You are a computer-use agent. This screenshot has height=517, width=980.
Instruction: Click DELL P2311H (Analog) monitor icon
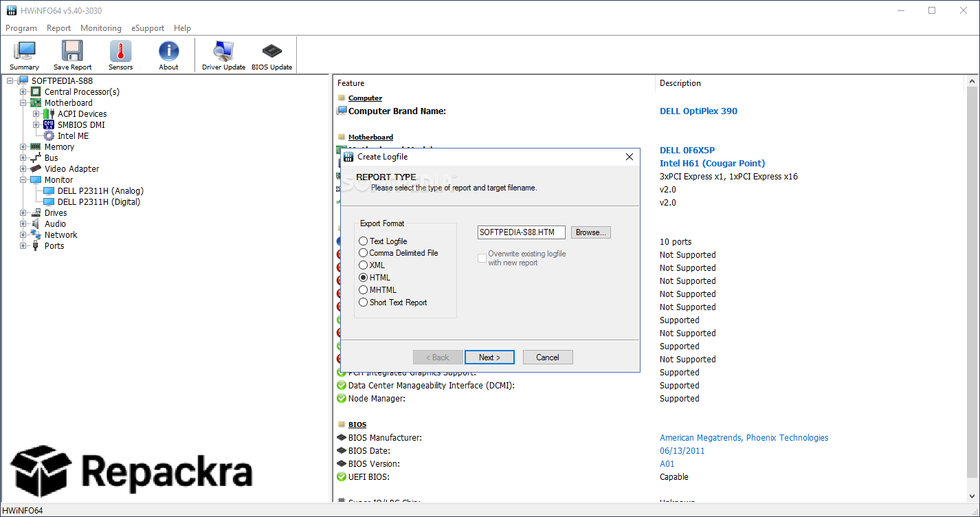[x=49, y=191]
